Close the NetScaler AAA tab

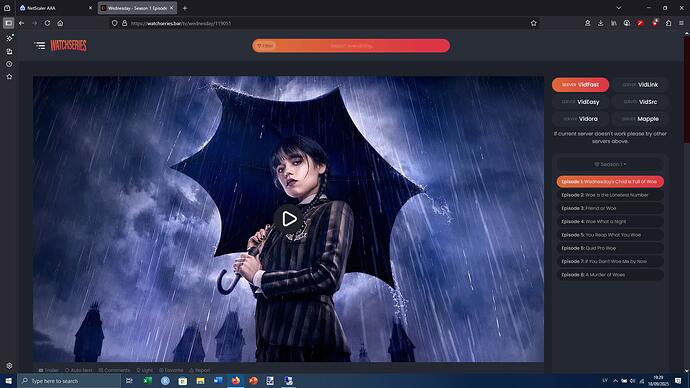click(90, 8)
